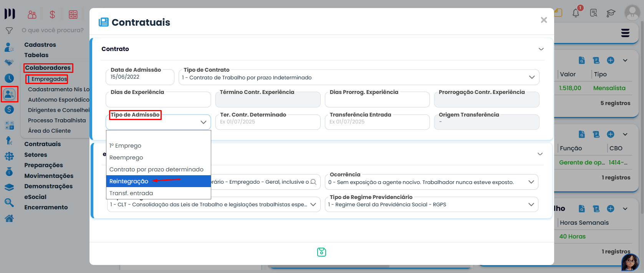Open the graduation cap icon in header
644x273 pixels.
611,13
